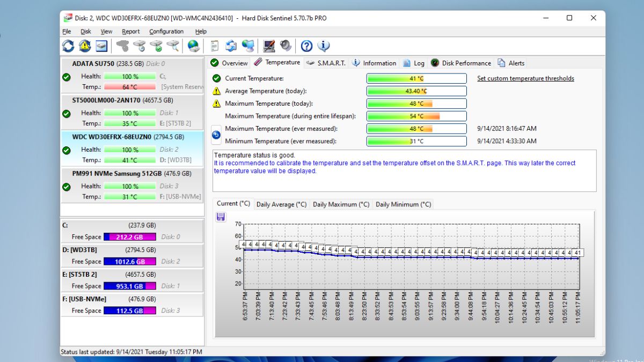Click the yellow warning icon beside Maximum Temperature (today)
Viewport: 644px width, 362px height.
click(216, 104)
